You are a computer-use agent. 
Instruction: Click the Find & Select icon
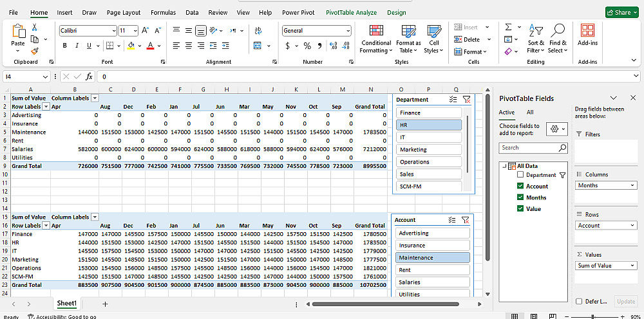558,39
